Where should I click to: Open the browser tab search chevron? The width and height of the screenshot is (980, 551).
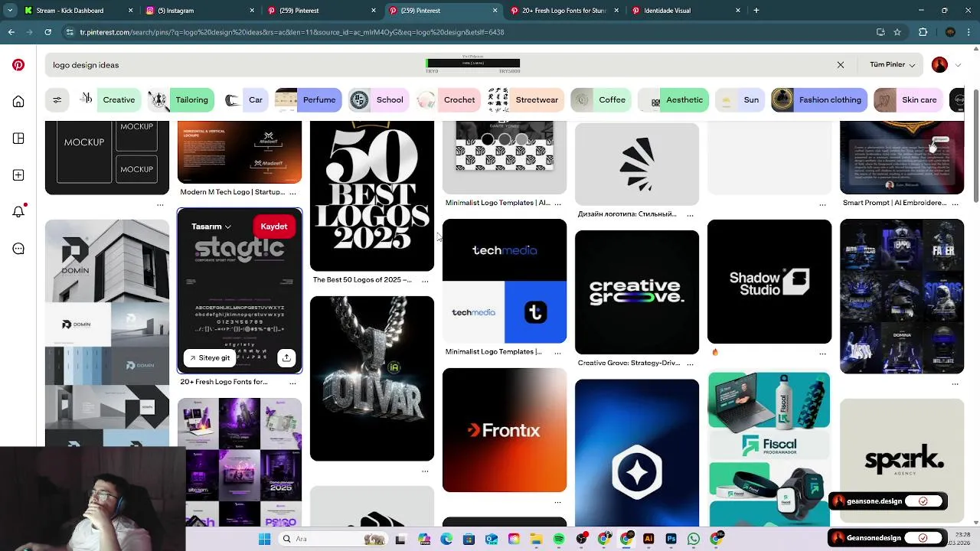tap(10, 11)
